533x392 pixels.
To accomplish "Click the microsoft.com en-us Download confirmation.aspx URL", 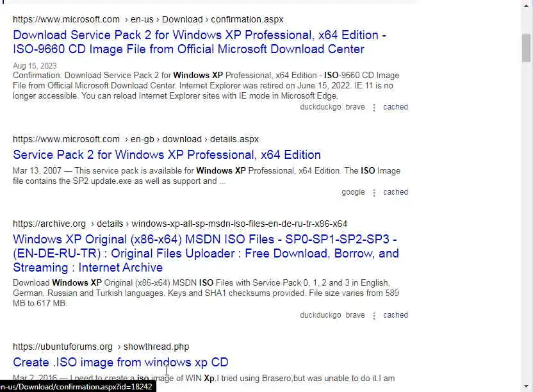I will (148, 19).
